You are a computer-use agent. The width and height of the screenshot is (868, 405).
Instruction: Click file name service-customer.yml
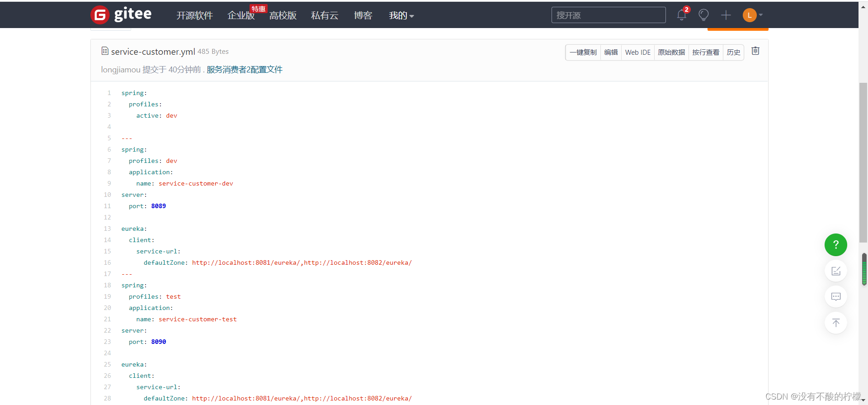click(x=153, y=52)
